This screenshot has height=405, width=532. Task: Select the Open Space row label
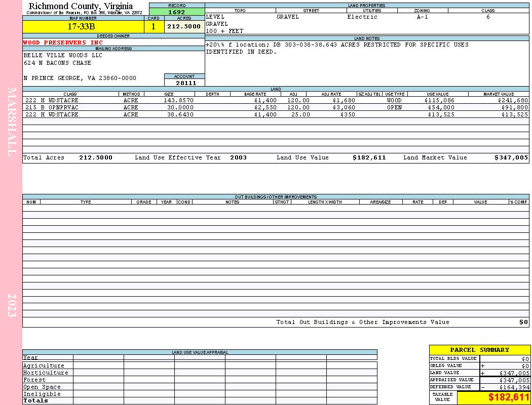point(42,387)
